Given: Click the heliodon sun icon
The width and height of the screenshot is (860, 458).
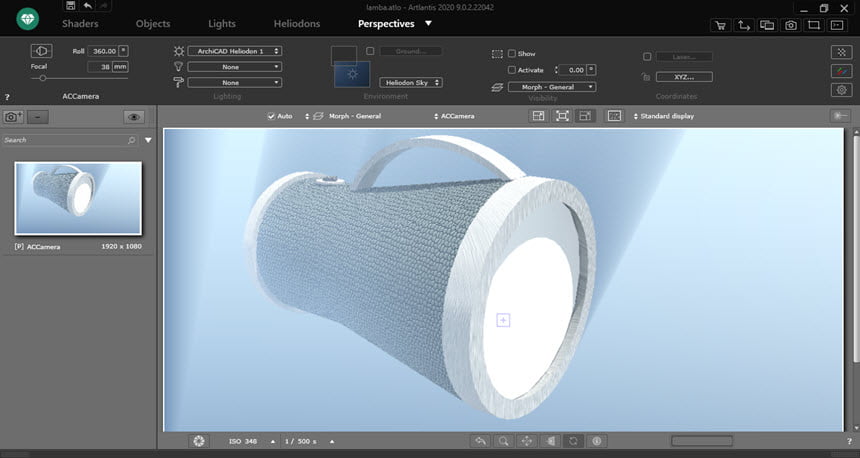Looking at the screenshot, I should point(179,51).
